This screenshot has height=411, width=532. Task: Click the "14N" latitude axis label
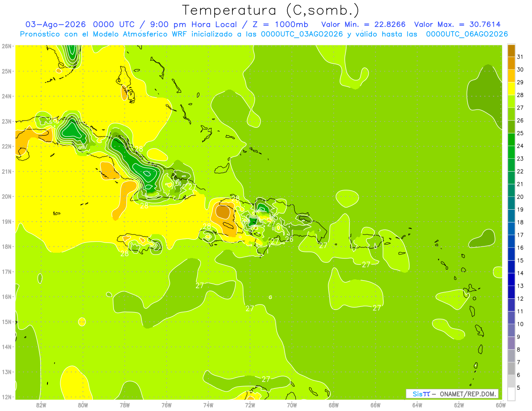pos(6,347)
